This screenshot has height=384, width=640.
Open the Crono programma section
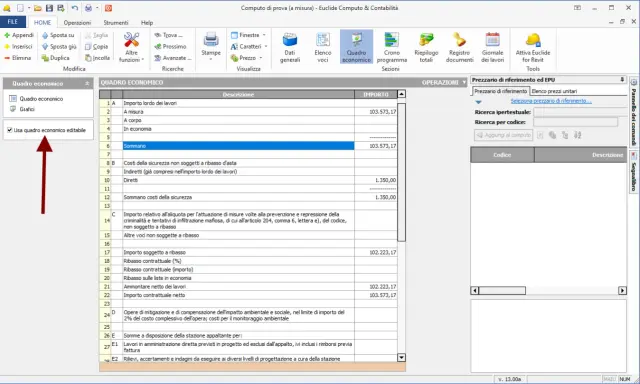[x=392, y=48]
